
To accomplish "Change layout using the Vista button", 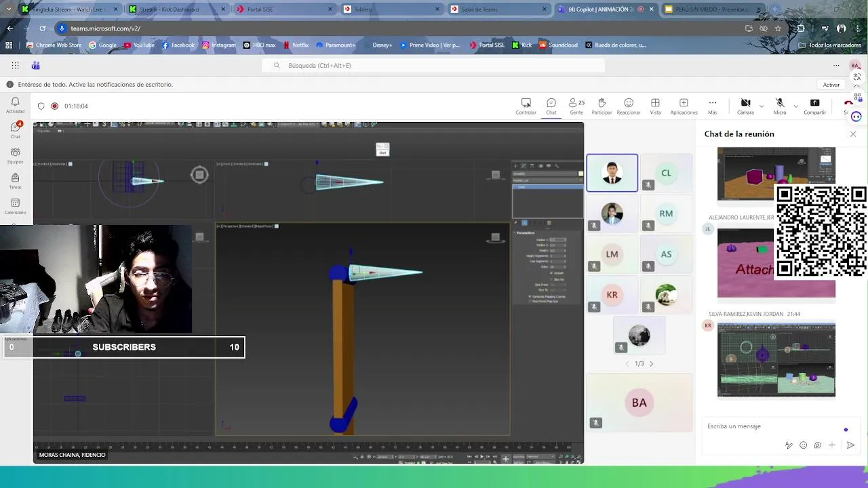I will (x=655, y=106).
